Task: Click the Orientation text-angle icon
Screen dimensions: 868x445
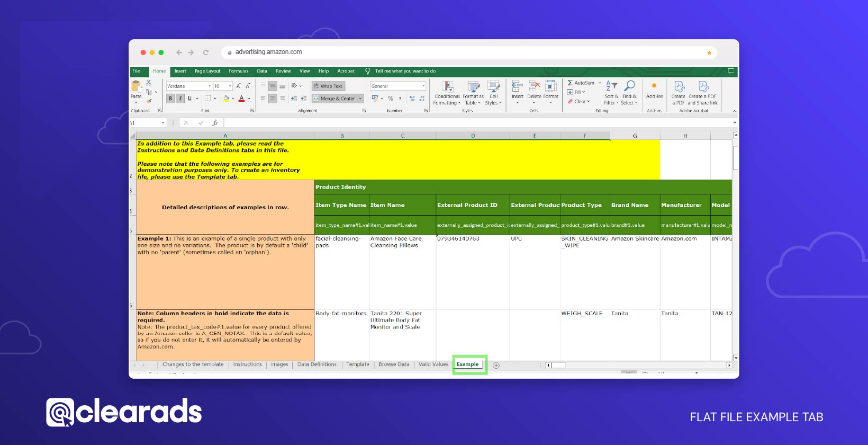Action: [x=294, y=86]
